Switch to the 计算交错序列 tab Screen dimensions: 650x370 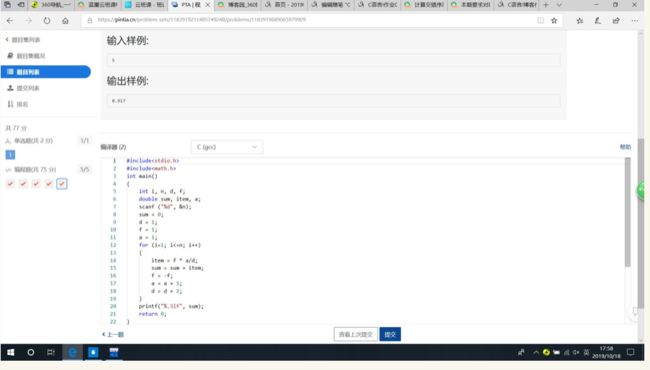(x=424, y=5)
